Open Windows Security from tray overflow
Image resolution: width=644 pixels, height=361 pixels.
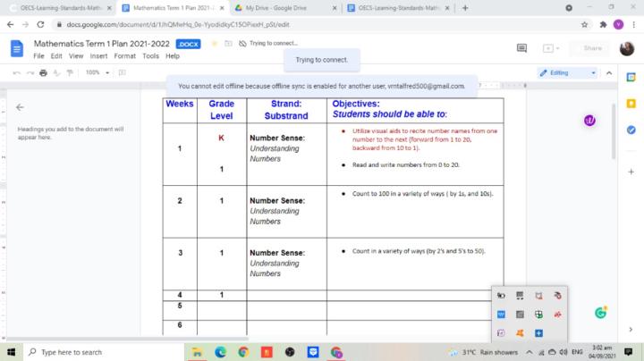538,315
